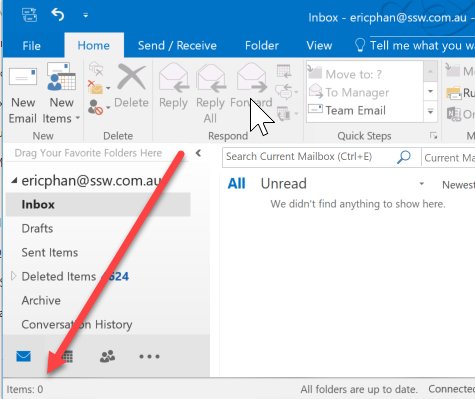475x399 pixels.
Task: Open the Quick Steps dialog launcher
Action: pos(433,136)
